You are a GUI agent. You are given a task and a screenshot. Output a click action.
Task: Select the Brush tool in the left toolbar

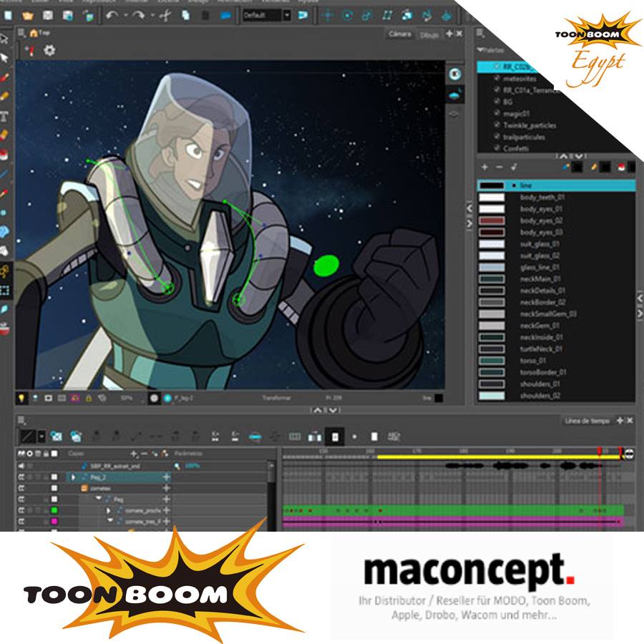tap(4, 77)
